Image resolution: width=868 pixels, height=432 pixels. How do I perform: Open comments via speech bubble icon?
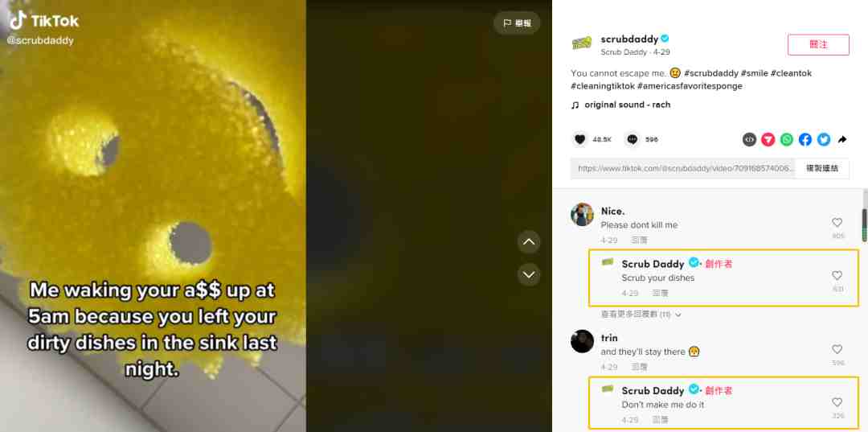pos(633,139)
